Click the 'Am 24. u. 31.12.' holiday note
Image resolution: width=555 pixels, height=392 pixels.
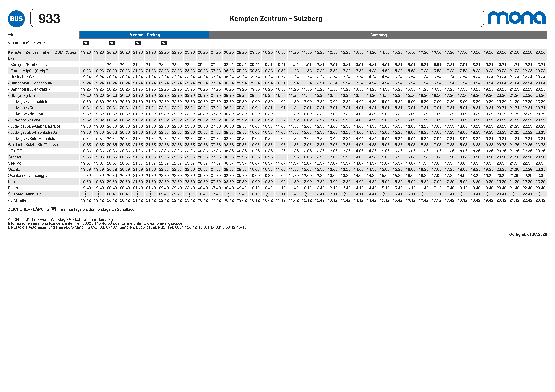(x=61, y=219)
